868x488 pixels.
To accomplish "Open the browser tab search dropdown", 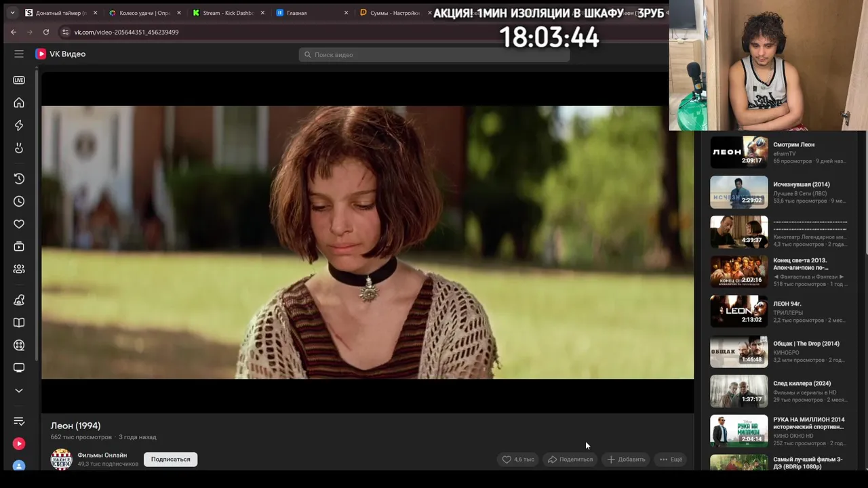I will 12,13.
